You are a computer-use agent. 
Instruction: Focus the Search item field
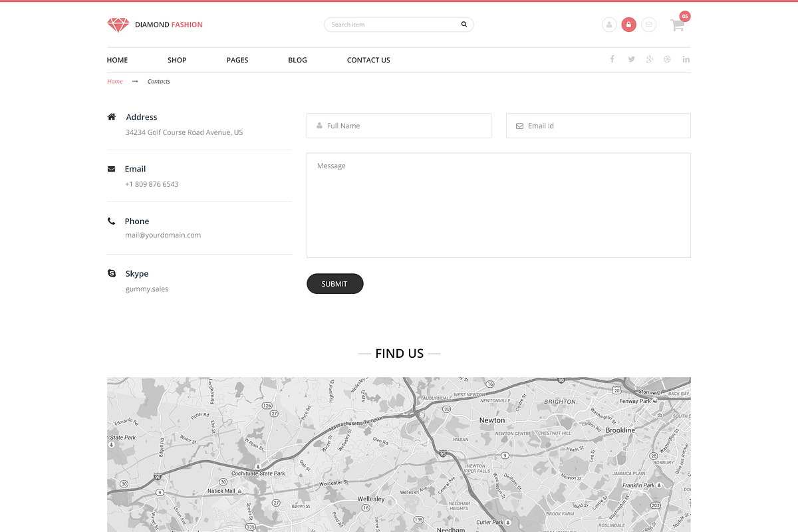399,25
